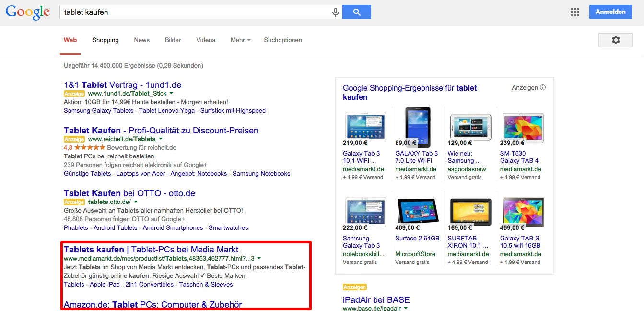Open Galaxy TAB S 10.5 wifi 16GB link
Viewport: 644px width, 311px height.
[521, 242]
